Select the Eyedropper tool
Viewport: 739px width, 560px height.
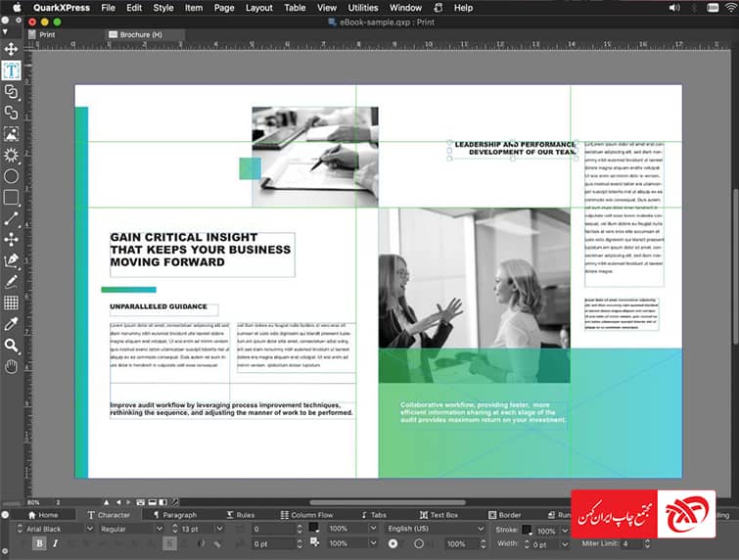click(x=11, y=324)
